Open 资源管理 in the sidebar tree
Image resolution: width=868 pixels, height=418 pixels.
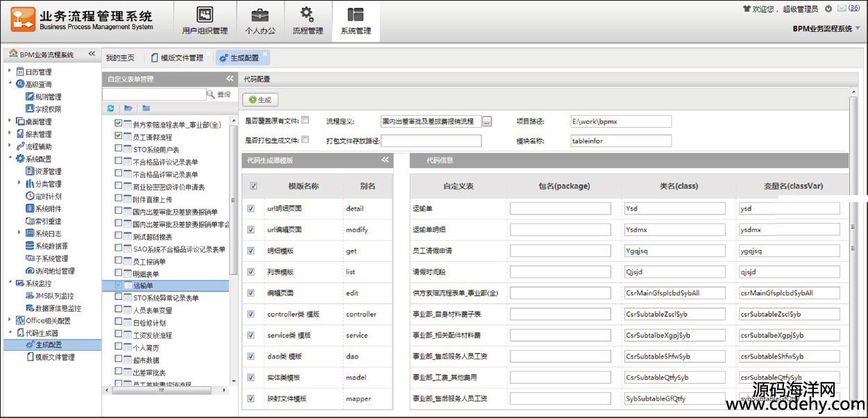pos(43,172)
